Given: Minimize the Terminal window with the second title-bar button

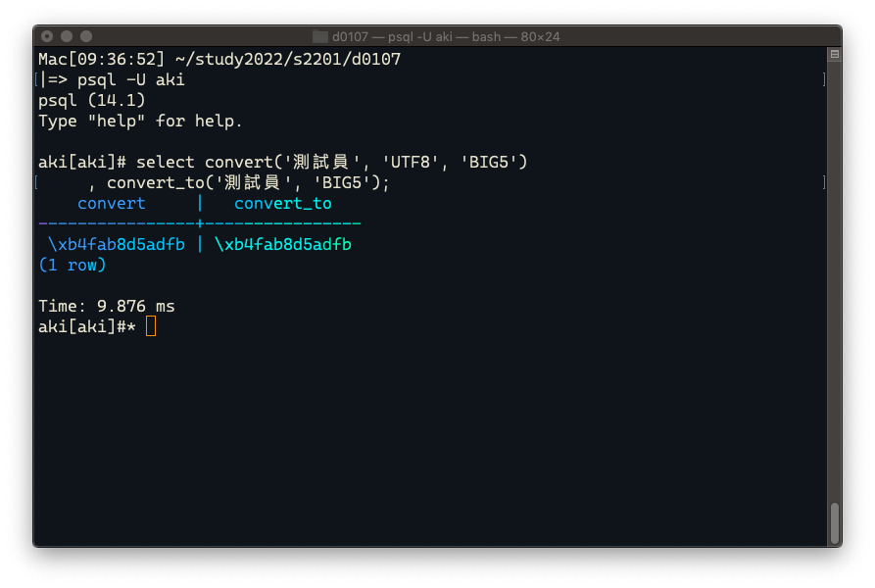Looking at the screenshot, I should point(67,36).
